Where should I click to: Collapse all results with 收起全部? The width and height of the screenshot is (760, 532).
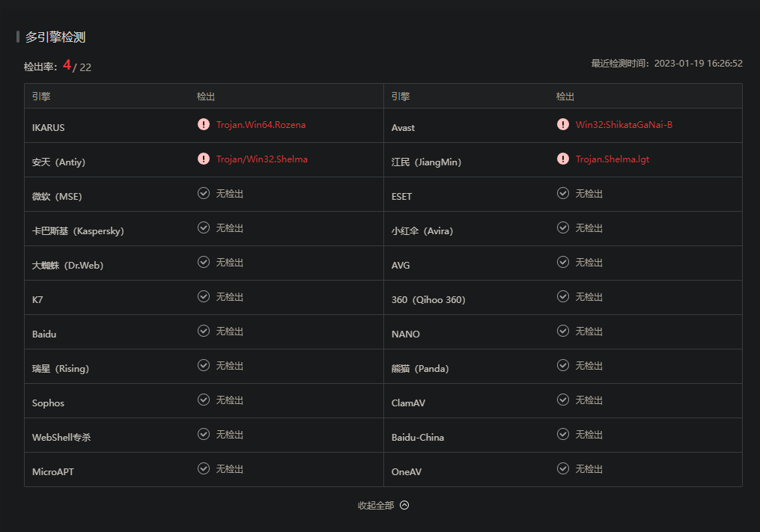coord(376,506)
